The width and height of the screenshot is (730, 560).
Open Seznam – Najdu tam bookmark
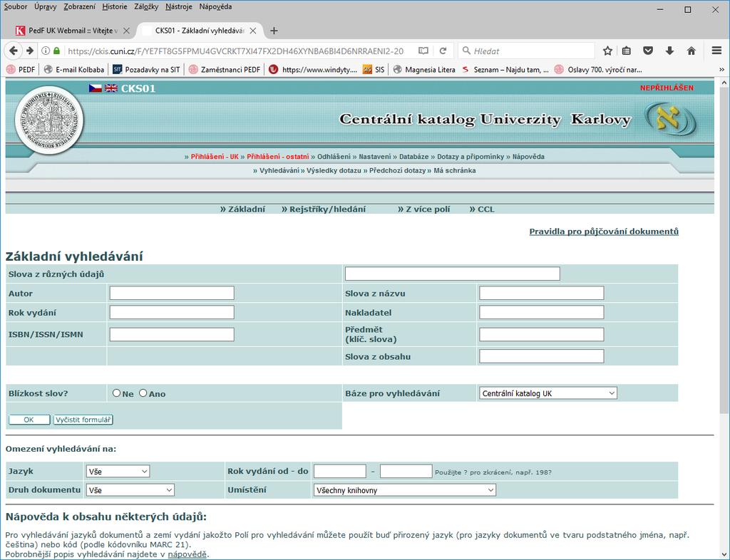[x=505, y=70]
